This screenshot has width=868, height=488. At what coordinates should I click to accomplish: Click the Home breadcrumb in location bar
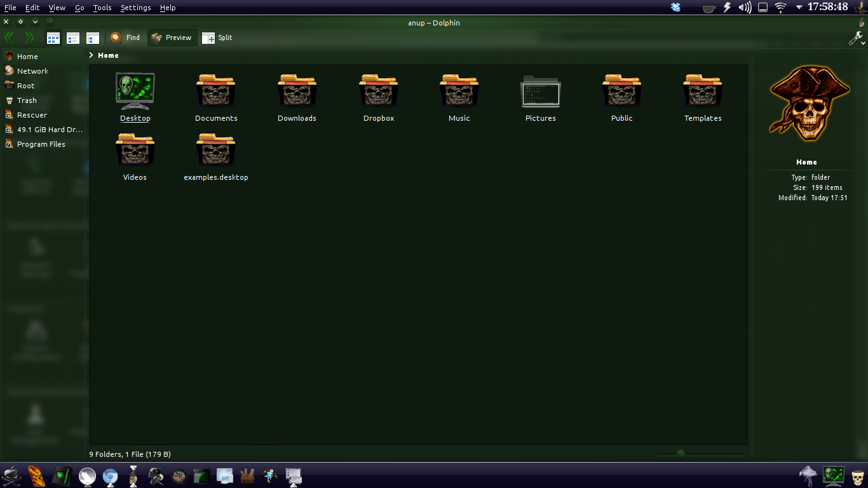108,55
